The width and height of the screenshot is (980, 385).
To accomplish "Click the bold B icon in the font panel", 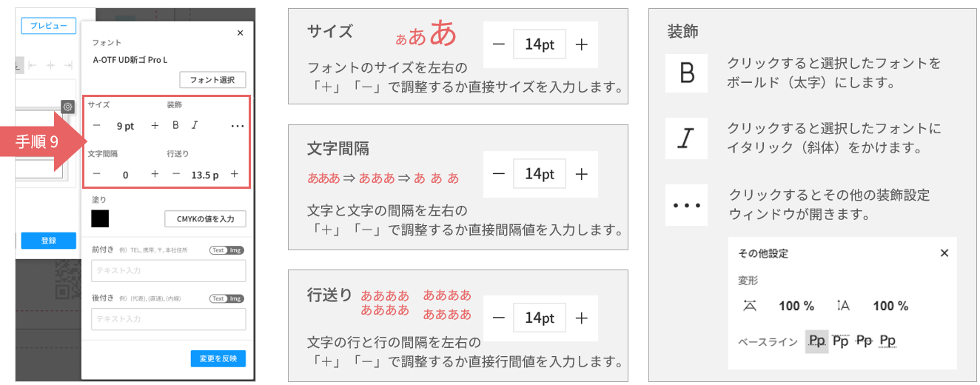I will 175,125.
